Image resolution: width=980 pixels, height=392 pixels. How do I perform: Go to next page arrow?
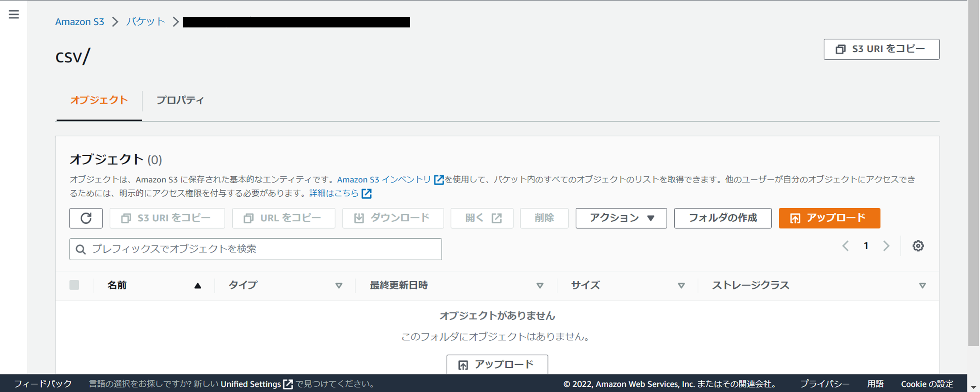[886, 246]
